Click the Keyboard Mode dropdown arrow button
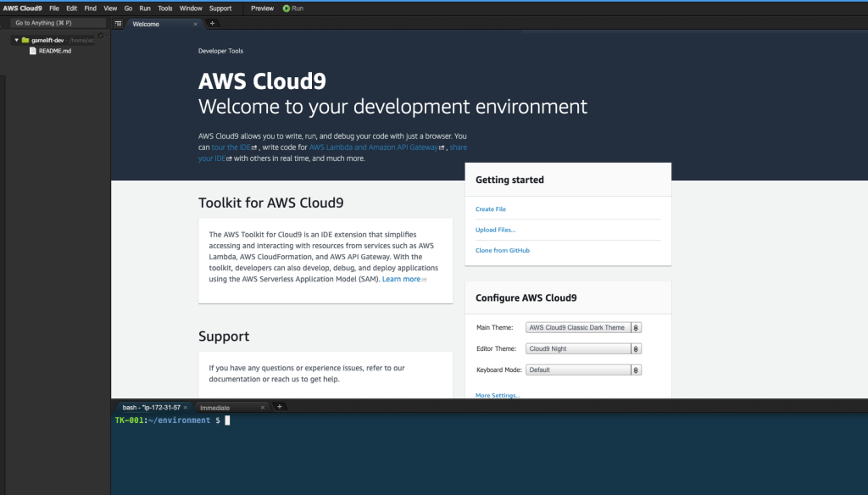This screenshot has height=495, width=868. 636,370
